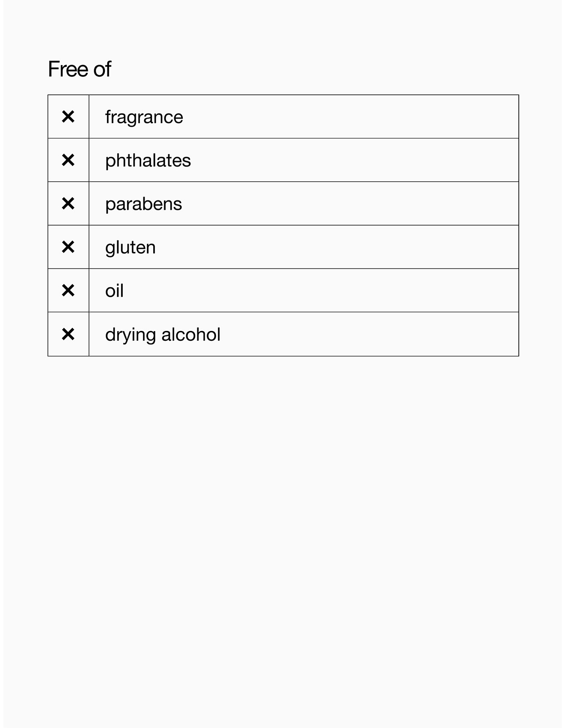Click the word 'fragrance' in the table

pos(144,117)
